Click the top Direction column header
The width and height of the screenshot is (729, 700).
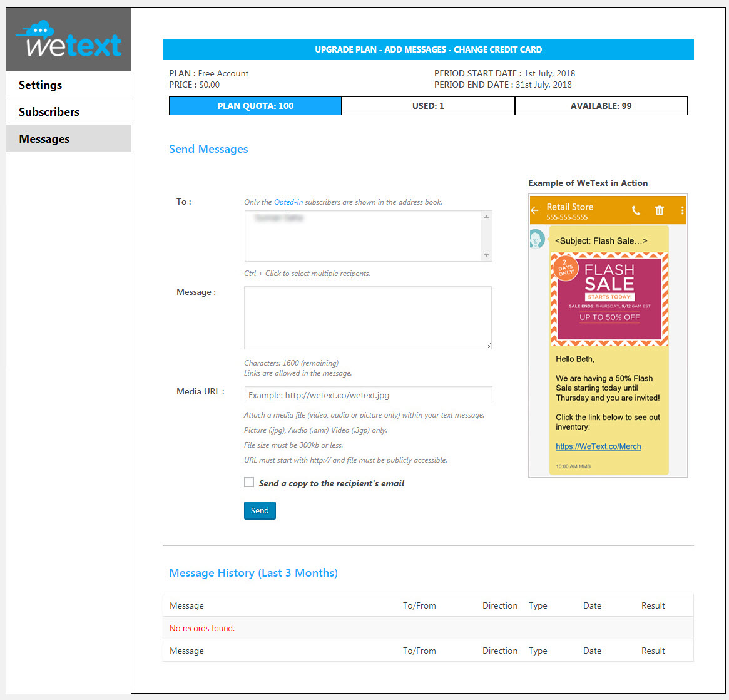500,605
